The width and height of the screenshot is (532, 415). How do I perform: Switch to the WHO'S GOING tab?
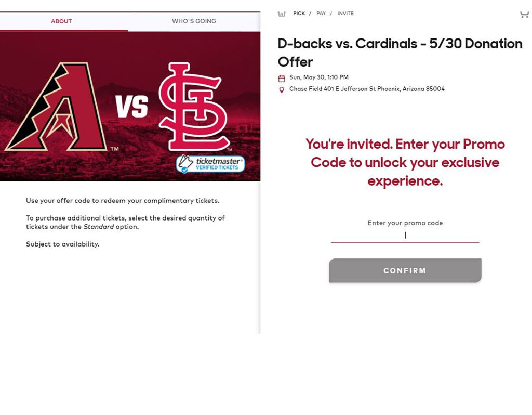[194, 21]
